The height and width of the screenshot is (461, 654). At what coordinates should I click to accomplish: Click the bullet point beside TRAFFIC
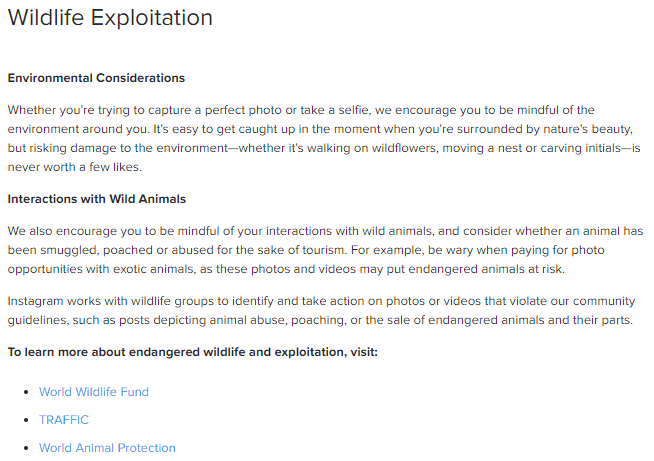point(26,420)
